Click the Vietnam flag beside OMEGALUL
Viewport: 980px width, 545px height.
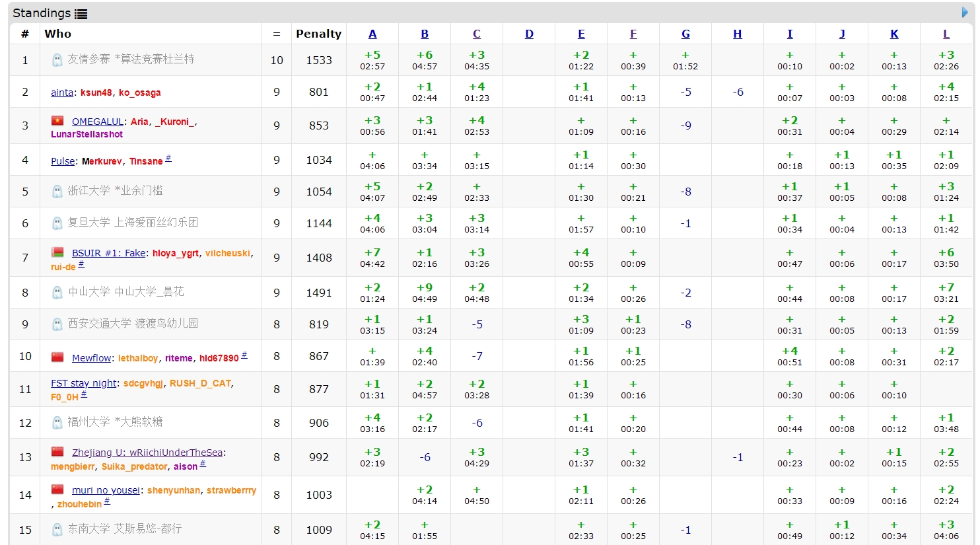click(x=58, y=121)
